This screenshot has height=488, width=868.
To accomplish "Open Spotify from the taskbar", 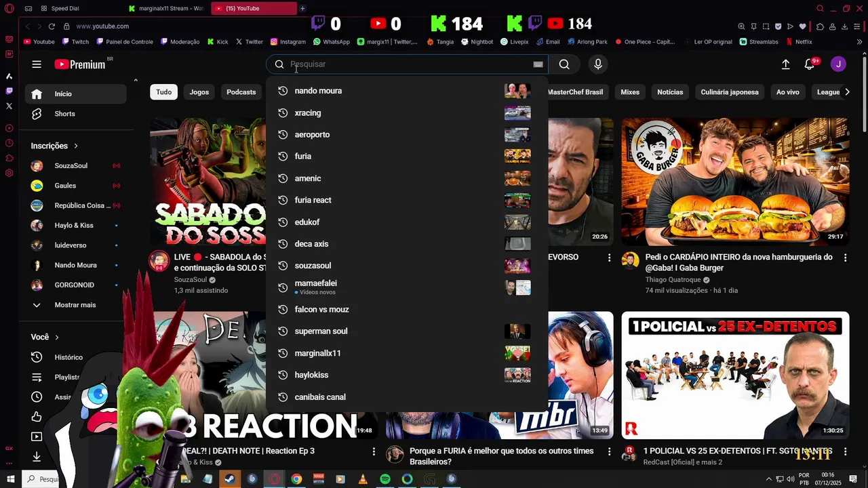I will 385,479.
